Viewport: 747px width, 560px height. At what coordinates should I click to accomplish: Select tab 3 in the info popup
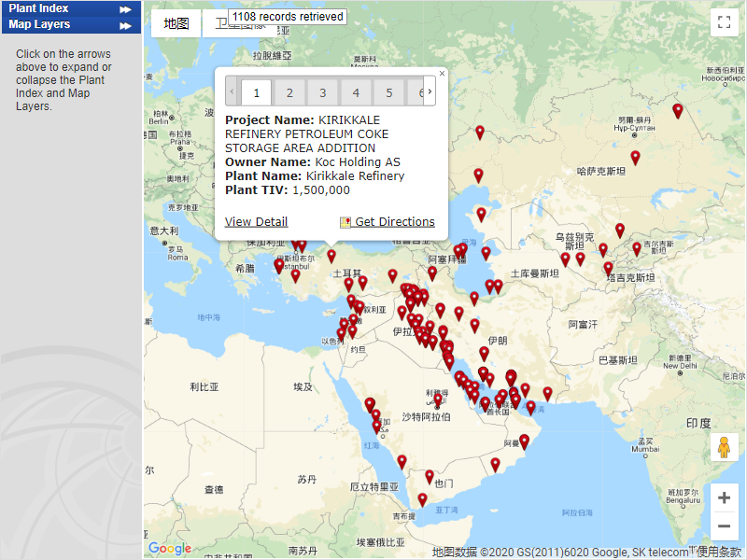click(x=322, y=92)
